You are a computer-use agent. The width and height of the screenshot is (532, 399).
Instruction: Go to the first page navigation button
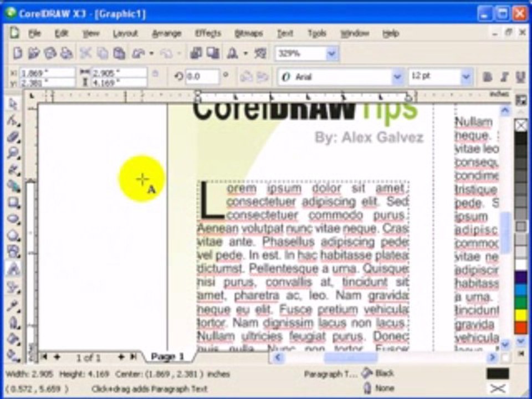pyautogui.click(x=43, y=356)
